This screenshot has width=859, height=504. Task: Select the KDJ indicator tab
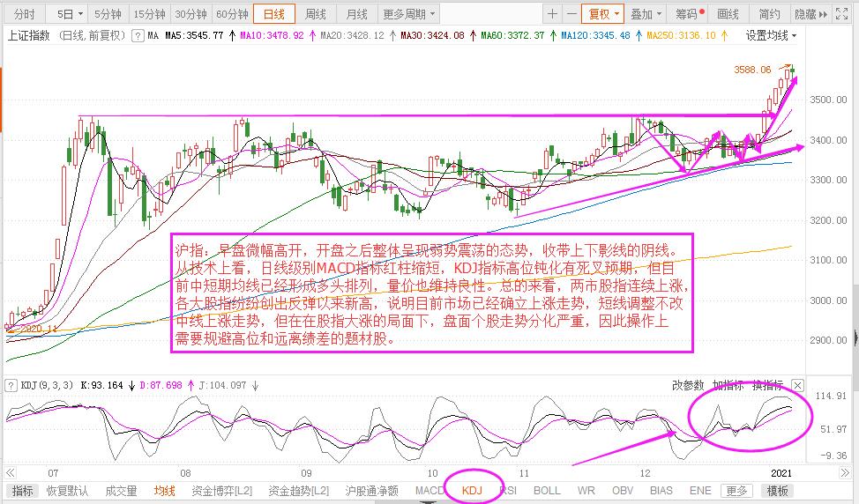pos(472,491)
